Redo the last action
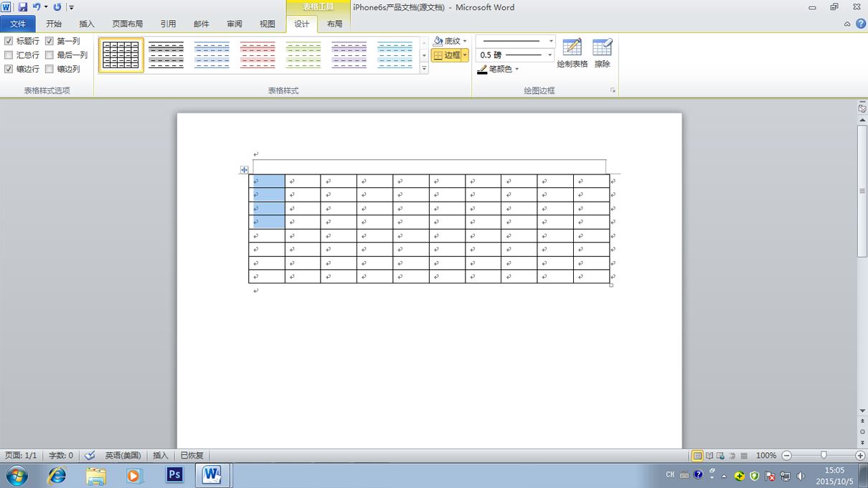The width and height of the screenshot is (868, 488). pos(57,7)
